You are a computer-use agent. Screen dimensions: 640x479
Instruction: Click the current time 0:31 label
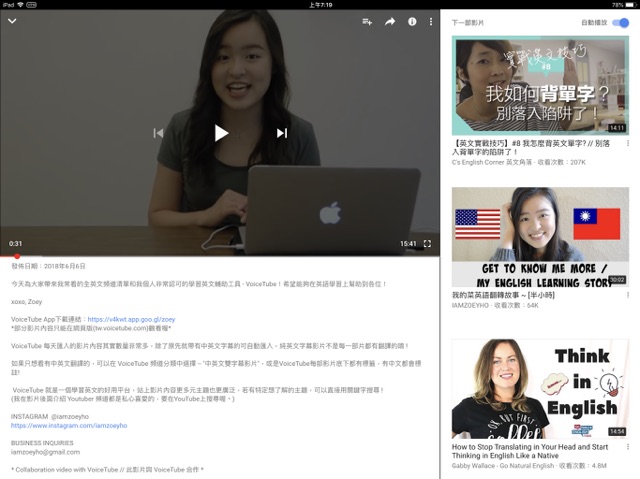[16, 244]
